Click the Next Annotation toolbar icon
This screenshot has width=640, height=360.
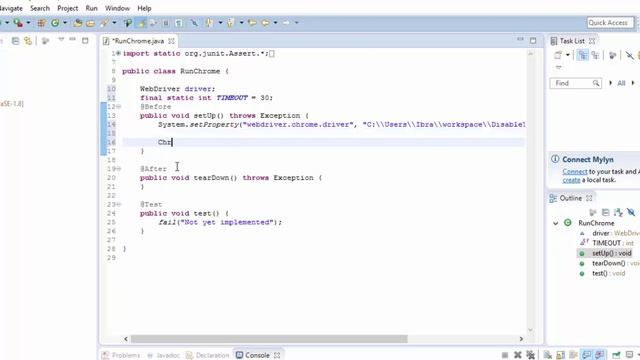point(209,23)
